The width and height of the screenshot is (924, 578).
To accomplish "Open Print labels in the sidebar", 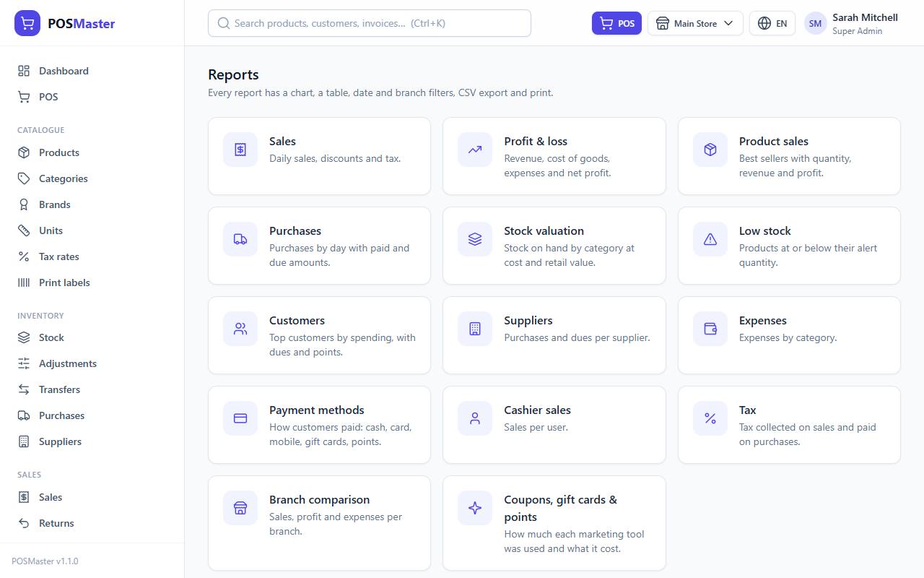I will tap(92, 282).
